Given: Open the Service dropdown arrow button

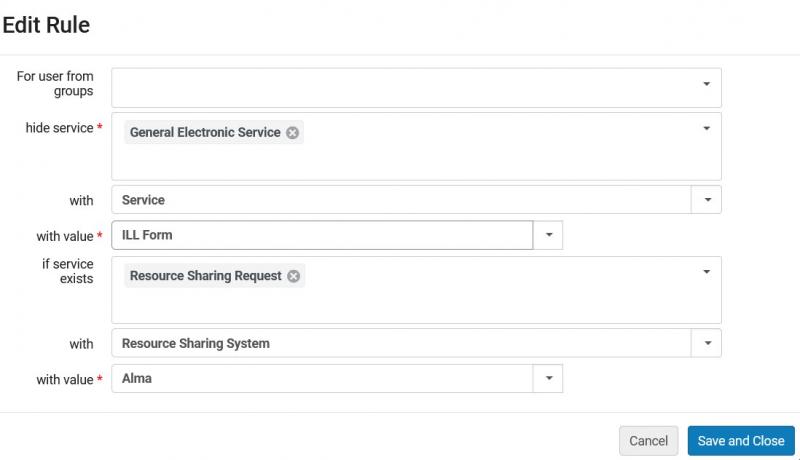Looking at the screenshot, I should pos(707,199).
